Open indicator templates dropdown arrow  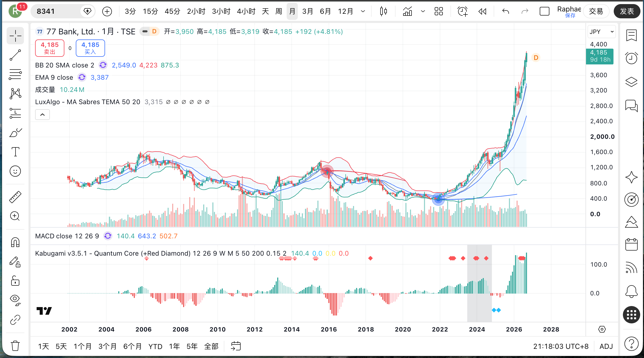(423, 11)
